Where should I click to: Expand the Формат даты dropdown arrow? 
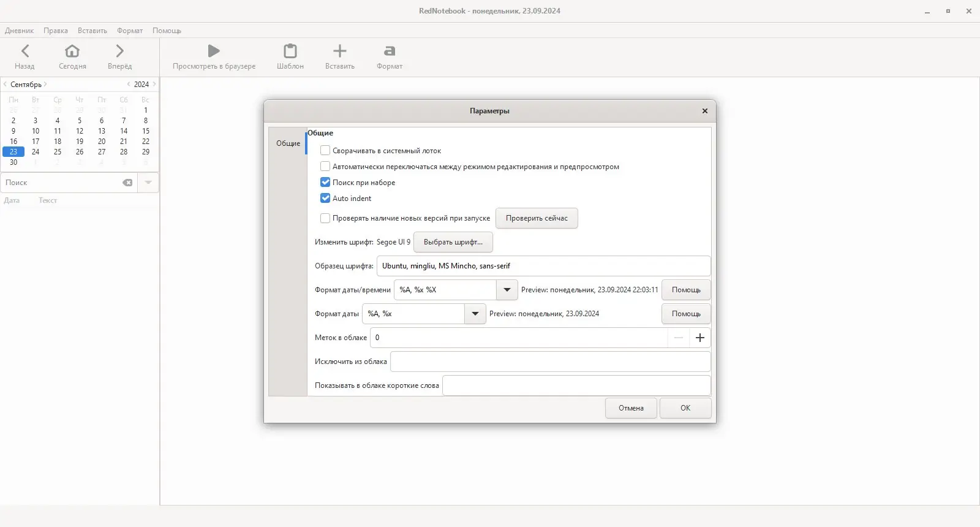[x=475, y=314]
